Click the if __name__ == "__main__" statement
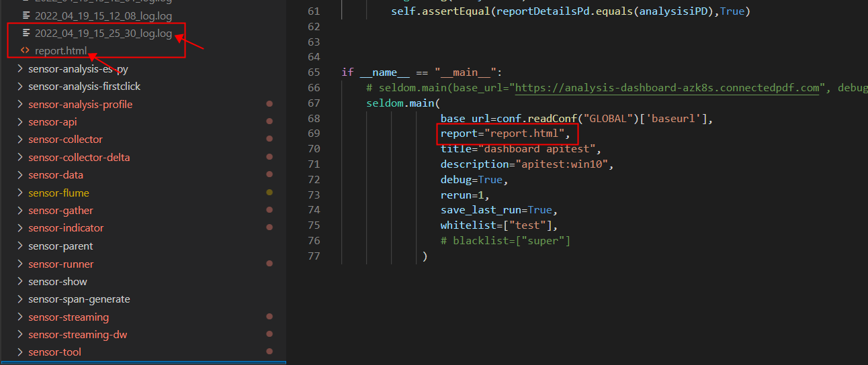Screen dimensions: 868x365 [422, 72]
